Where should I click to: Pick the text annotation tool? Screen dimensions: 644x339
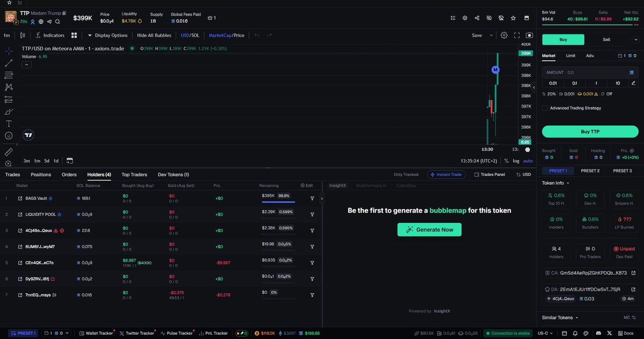(x=9, y=124)
